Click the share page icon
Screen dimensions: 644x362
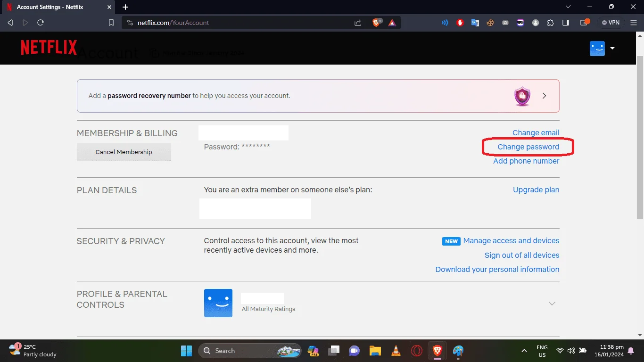[x=358, y=23]
